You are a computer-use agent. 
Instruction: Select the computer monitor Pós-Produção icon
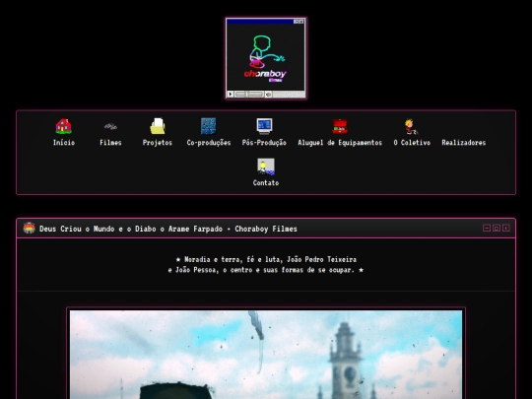click(x=264, y=126)
